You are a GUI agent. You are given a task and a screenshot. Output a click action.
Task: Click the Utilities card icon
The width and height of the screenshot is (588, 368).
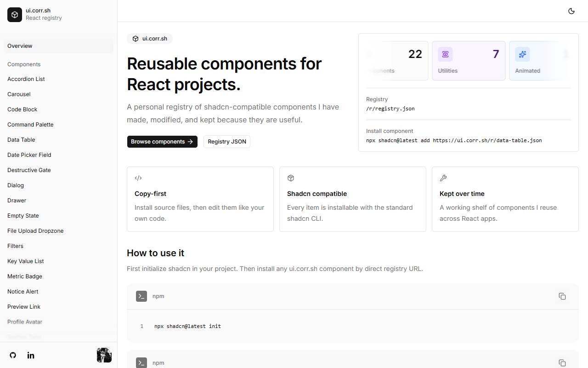coord(445,54)
